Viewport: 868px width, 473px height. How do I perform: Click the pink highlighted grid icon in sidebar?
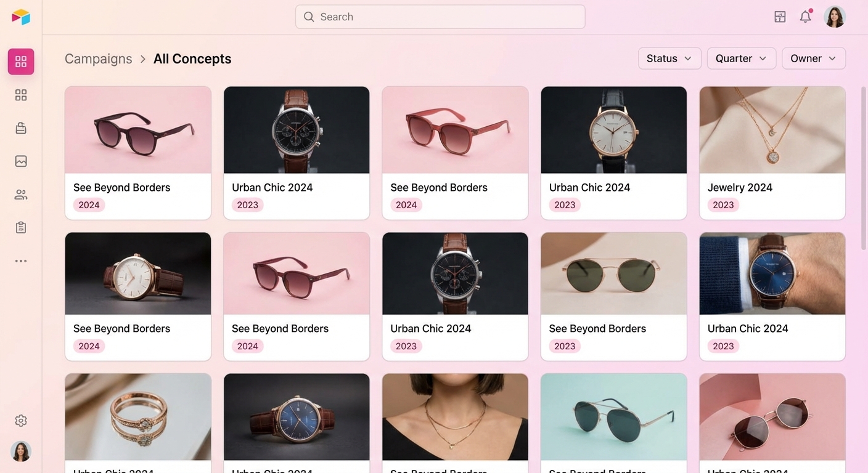click(21, 62)
